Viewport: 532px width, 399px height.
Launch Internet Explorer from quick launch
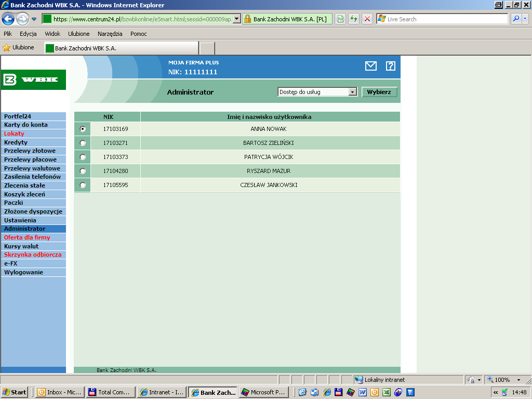tap(327, 392)
